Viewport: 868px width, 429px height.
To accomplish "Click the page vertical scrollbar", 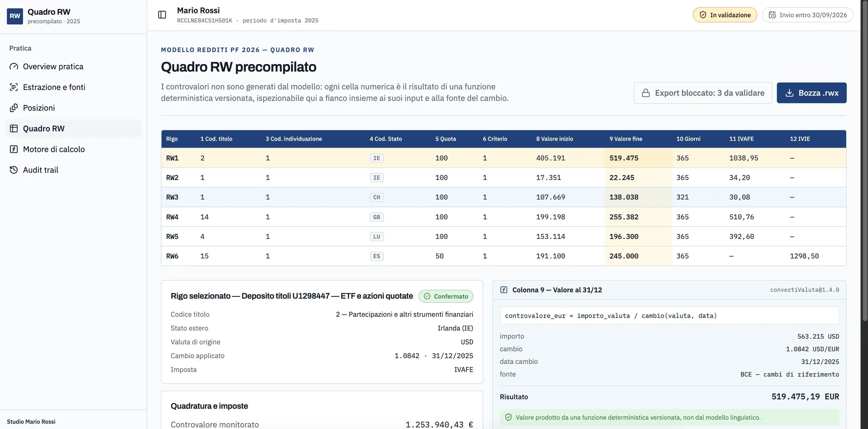I will click(865, 160).
